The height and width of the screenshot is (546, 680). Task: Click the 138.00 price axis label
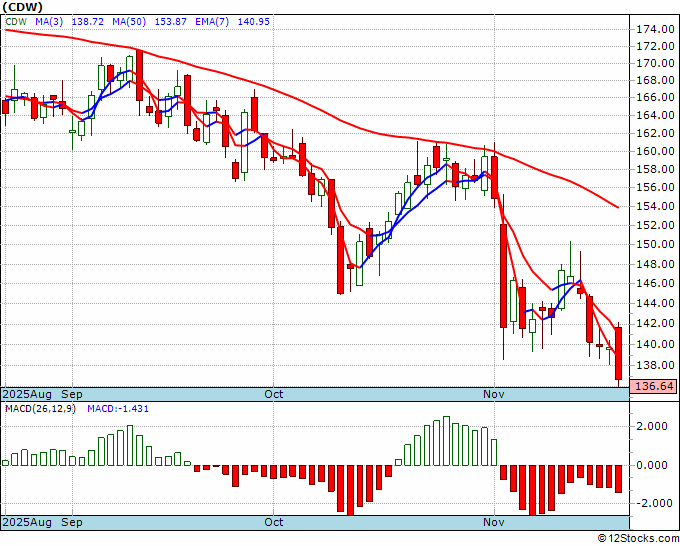point(655,365)
